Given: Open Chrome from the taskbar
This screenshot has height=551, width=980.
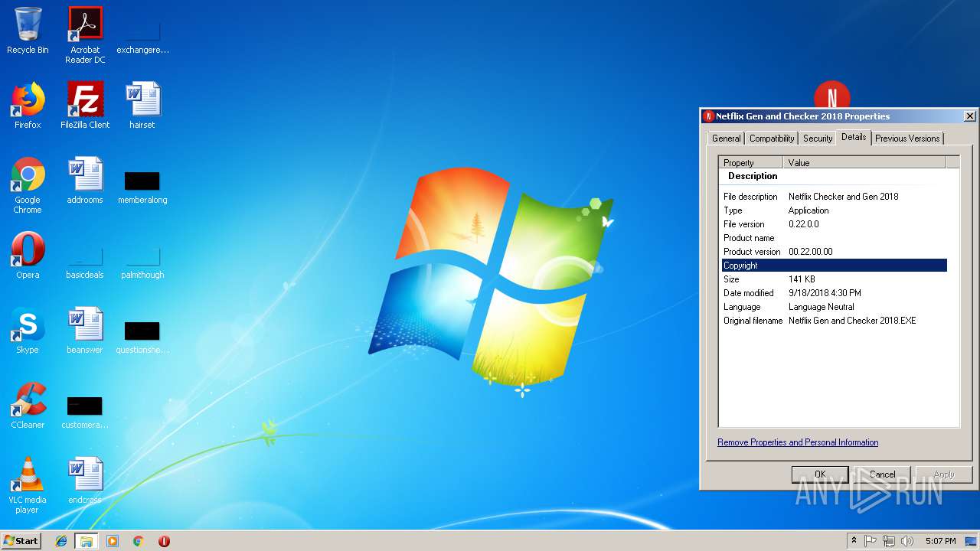Looking at the screenshot, I should click(138, 541).
